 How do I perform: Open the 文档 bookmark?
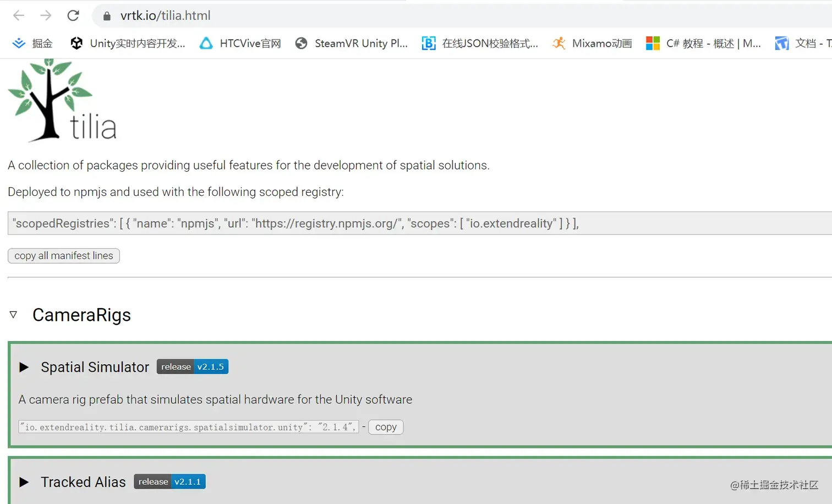pos(803,43)
